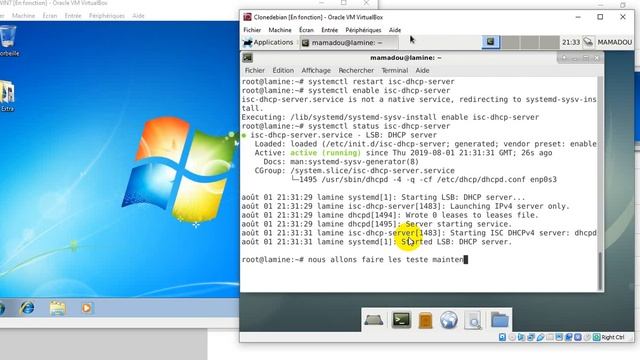This screenshot has height=360, width=640.
Task: Open Entrée menu in Clonedebian VirtualBox window
Action: click(329, 30)
